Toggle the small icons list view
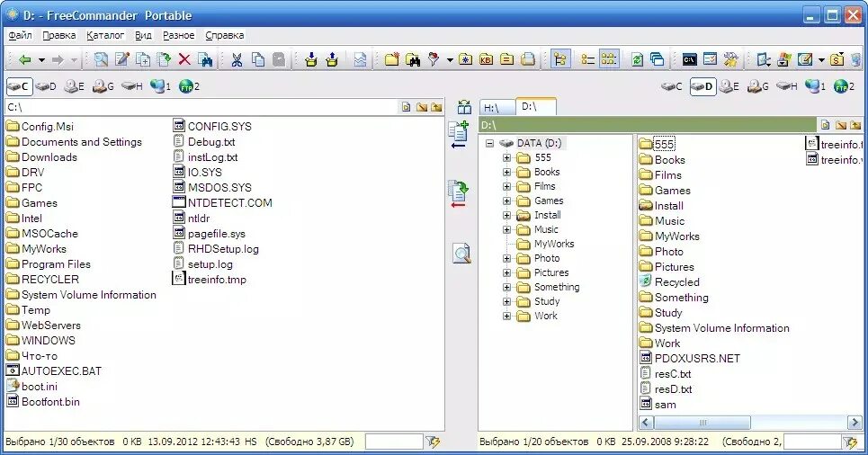Screen dimensions: 868x455 pyautogui.click(x=609, y=59)
